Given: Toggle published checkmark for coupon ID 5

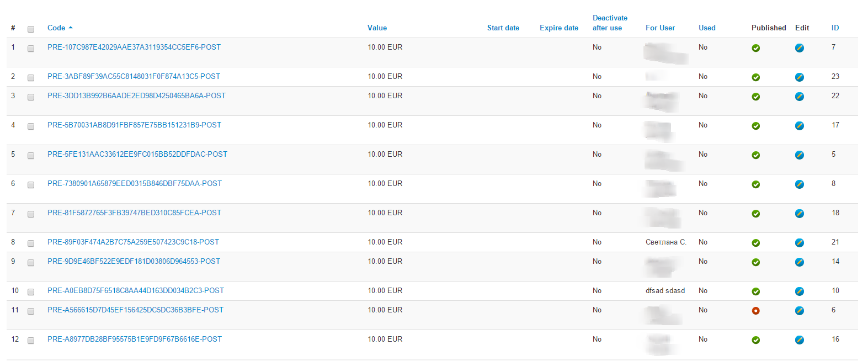Looking at the screenshot, I should pos(755,155).
